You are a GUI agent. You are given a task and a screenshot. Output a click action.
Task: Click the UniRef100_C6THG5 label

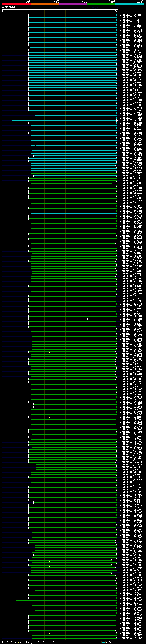pyautogui.click(x=131, y=120)
